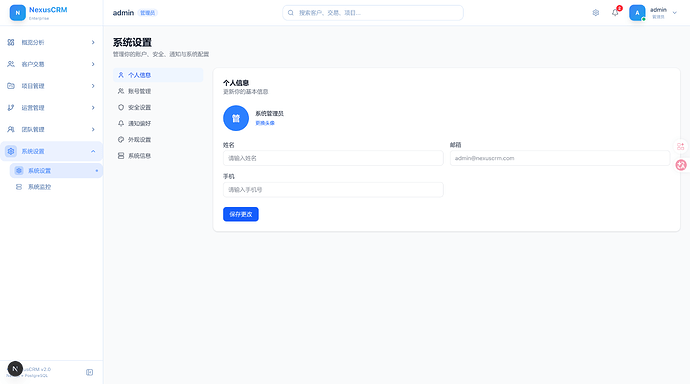Click the black N circle badge at the bottom left
This screenshot has height=384, width=690.
[x=15, y=369]
